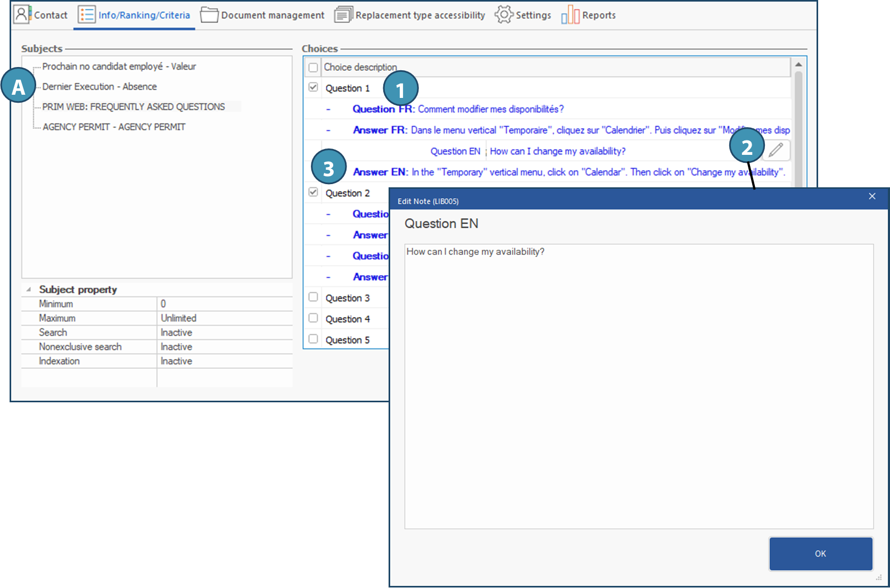This screenshot has height=588, width=890.
Task: Click the Settings gear icon
Action: [504, 15]
